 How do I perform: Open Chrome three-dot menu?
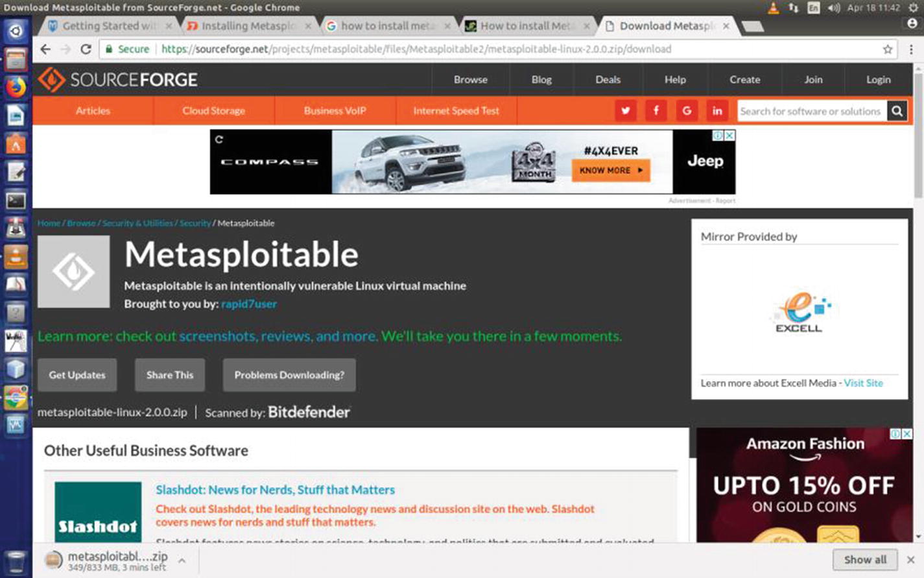(x=911, y=49)
